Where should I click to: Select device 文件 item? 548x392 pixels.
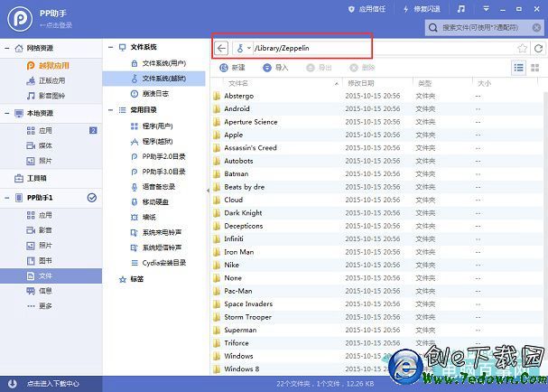(51, 275)
